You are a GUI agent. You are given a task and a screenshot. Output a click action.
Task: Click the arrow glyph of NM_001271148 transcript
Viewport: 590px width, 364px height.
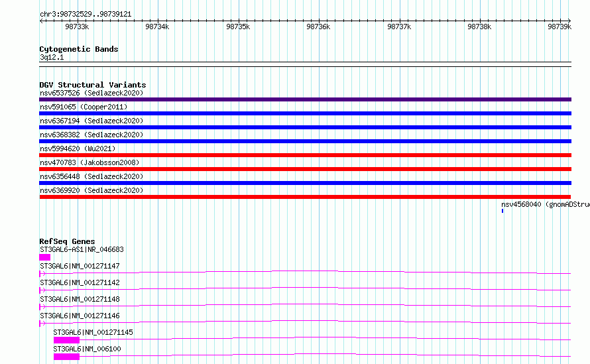(42, 307)
